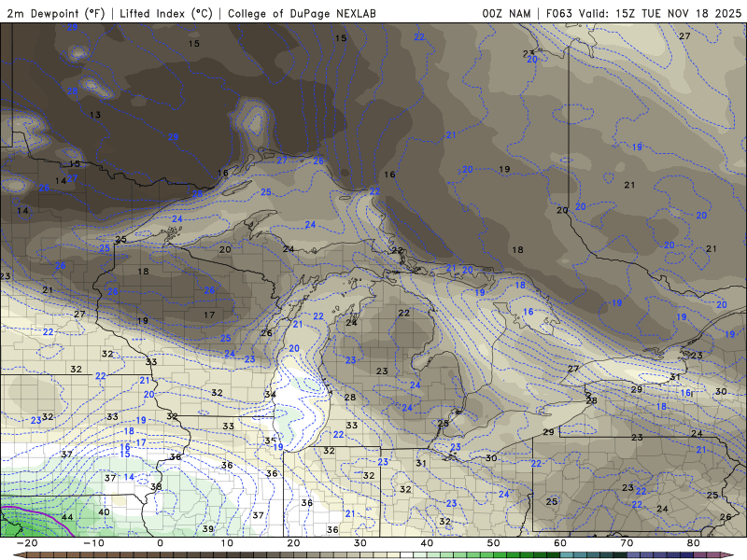Click the "80" color scale label
The image size is (747, 560).
click(x=694, y=543)
